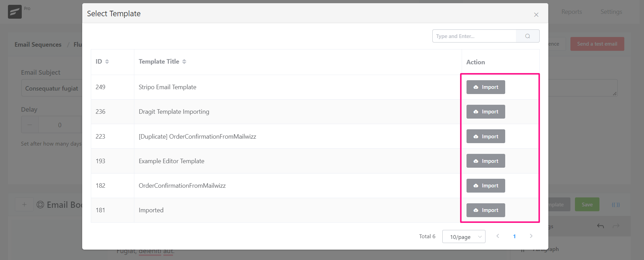Click the Stripo Email Template title
Screen dimensions: 644x260
click(x=167, y=87)
